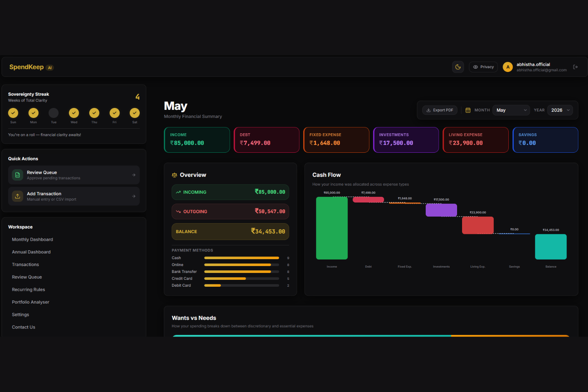The height and width of the screenshot is (392, 588).
Task: Open Settings in Workspace
Action: tap(21, 315)
